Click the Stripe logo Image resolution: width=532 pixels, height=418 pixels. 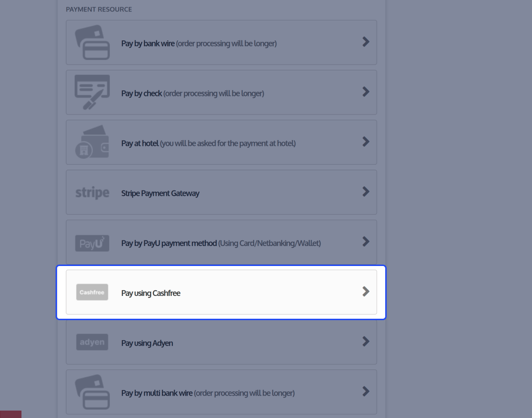click(92, 193)
